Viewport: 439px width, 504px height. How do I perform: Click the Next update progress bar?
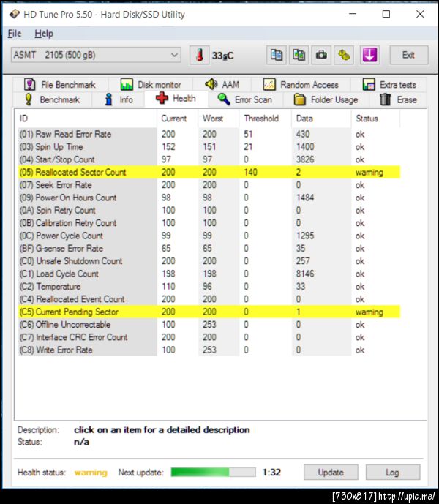point(214,472)
